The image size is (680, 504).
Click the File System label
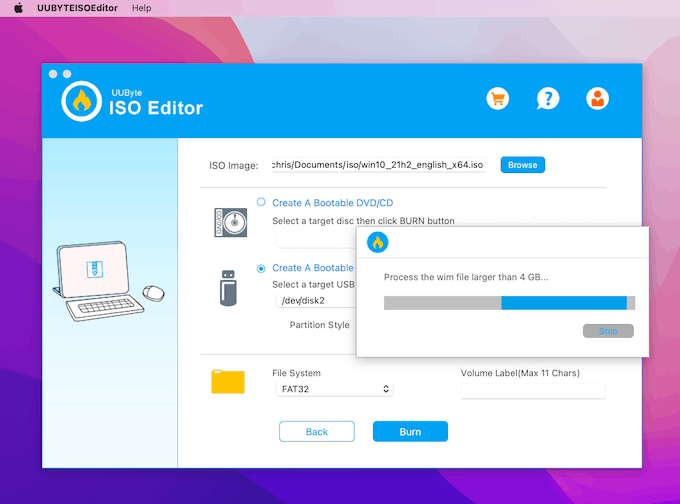point(297,373)
